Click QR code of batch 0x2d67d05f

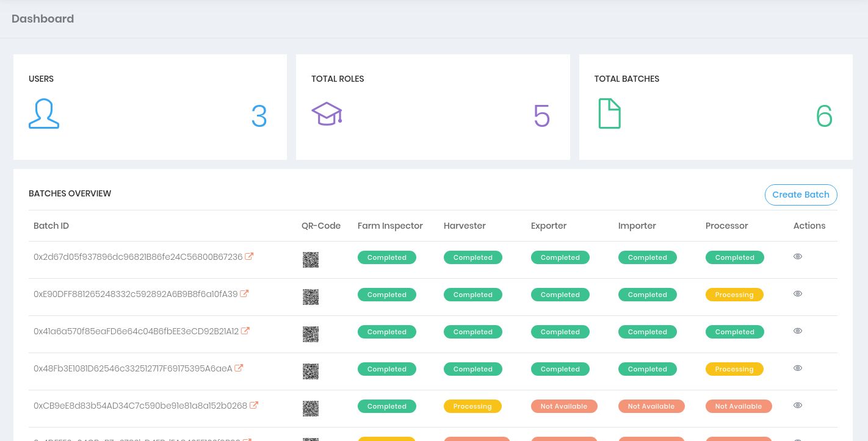311,260
